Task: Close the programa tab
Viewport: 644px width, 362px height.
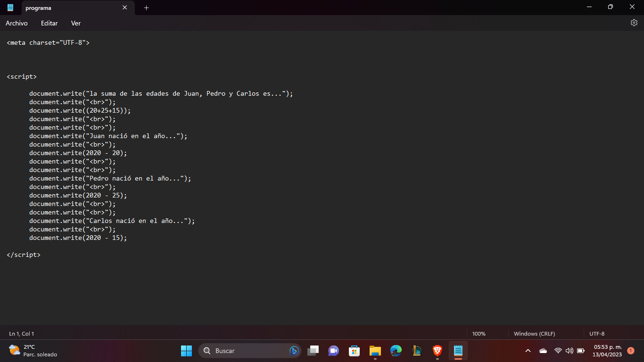Action: click(x=125, y=8)
